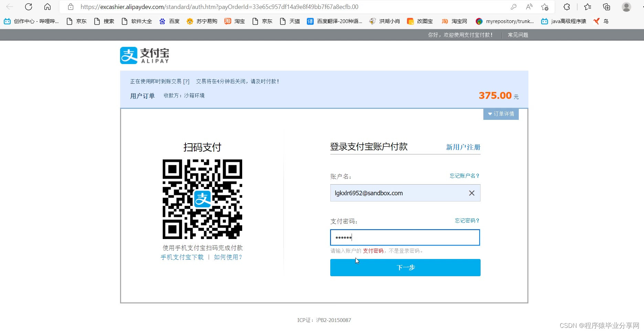Click the 忘记密码？ link

(467, 220)
